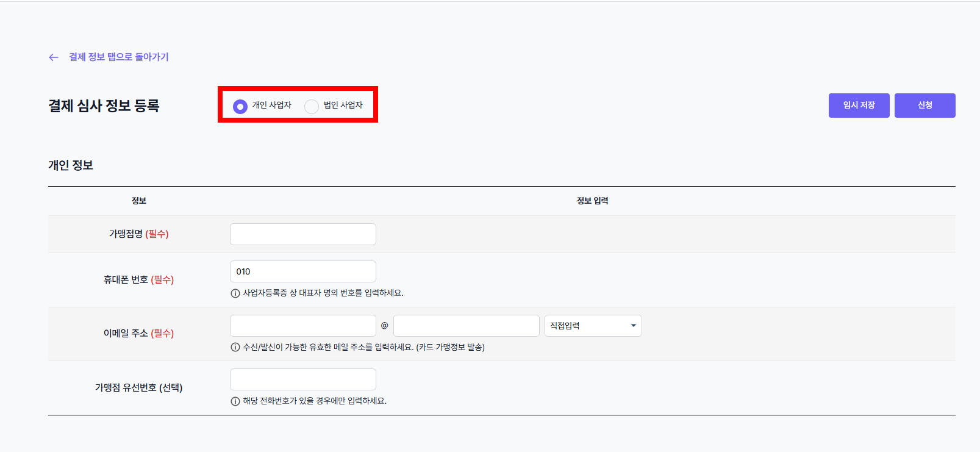Click the 결제 심사 정보 등록 page title
980x452 pixels.
(104, 106)
